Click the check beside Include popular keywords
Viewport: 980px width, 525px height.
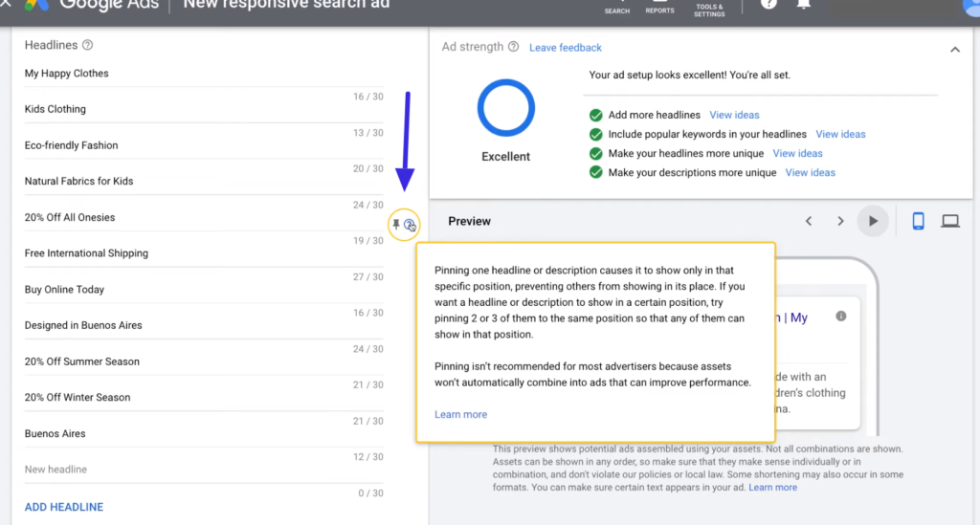[x=595, y=134]
